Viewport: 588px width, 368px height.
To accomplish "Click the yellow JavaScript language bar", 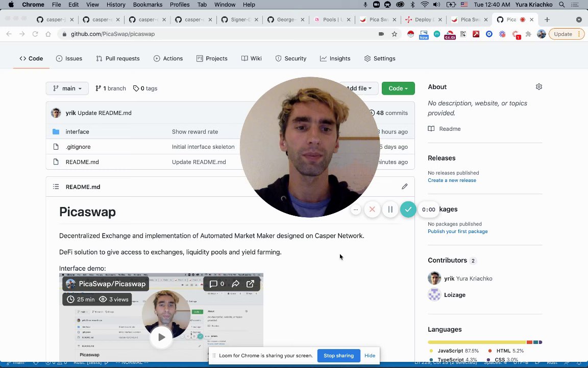I will 477,342.
